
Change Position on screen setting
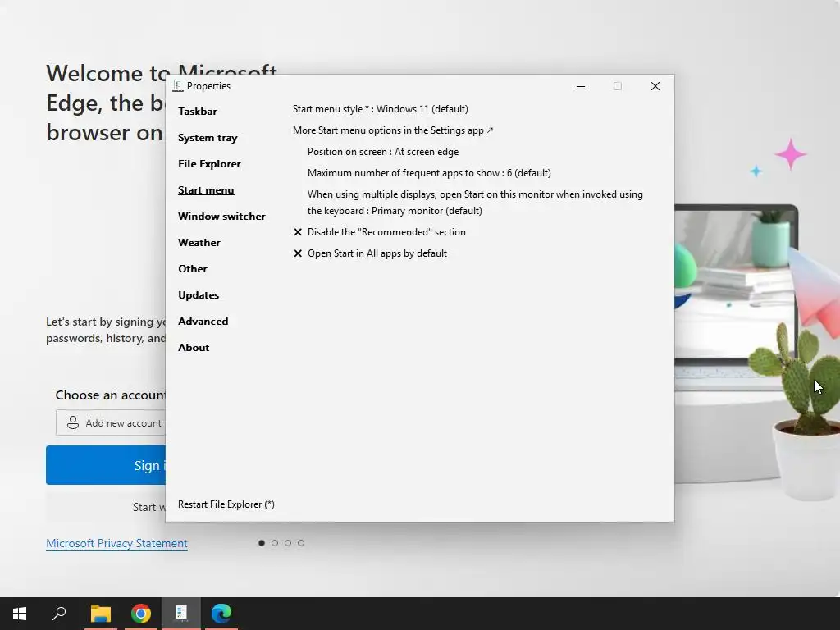point(383,152)
